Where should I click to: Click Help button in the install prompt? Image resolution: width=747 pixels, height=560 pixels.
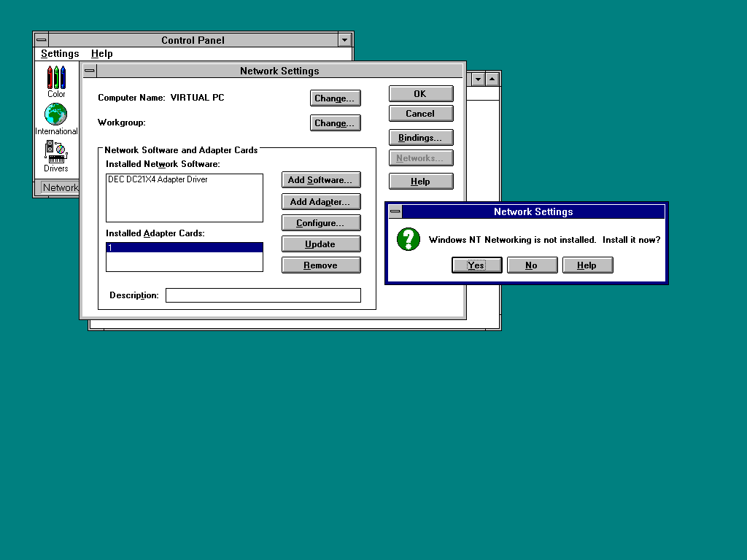point(587,265)
